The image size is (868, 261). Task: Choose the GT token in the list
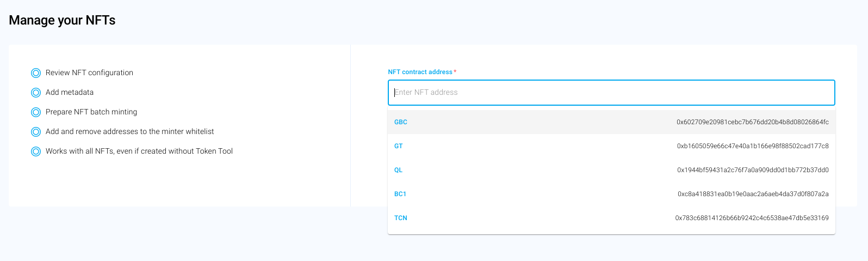(x=399, y=146)
